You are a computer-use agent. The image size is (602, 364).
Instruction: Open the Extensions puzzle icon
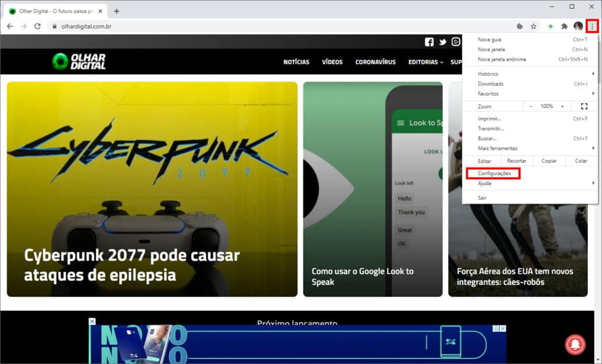pos(564,26)
